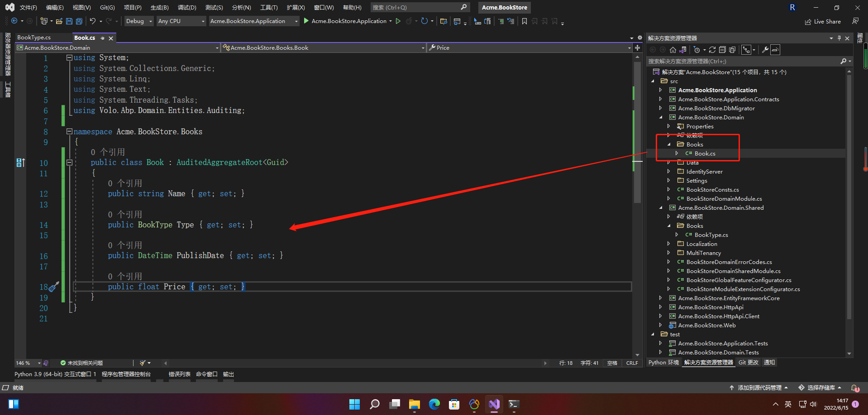Toggle the split editor button above scrollbar
This screenshot has width=868, height=415.
pyautogui.click(x=638, y=47)
